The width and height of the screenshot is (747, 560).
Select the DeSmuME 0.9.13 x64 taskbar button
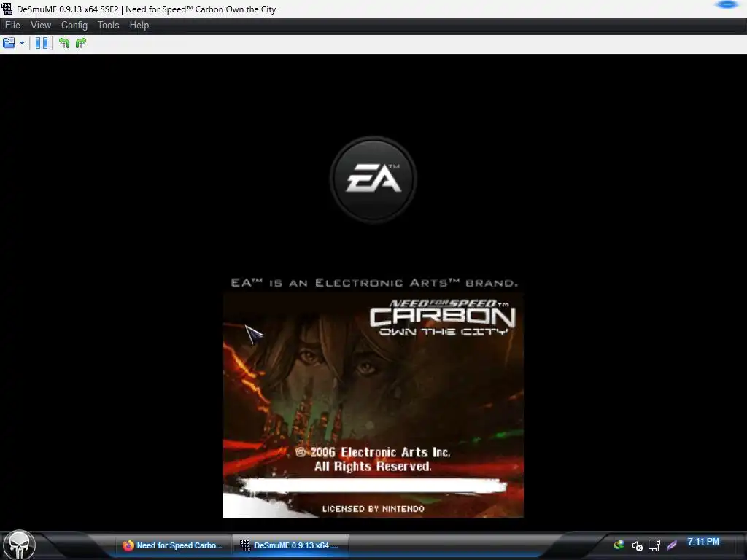290,545
